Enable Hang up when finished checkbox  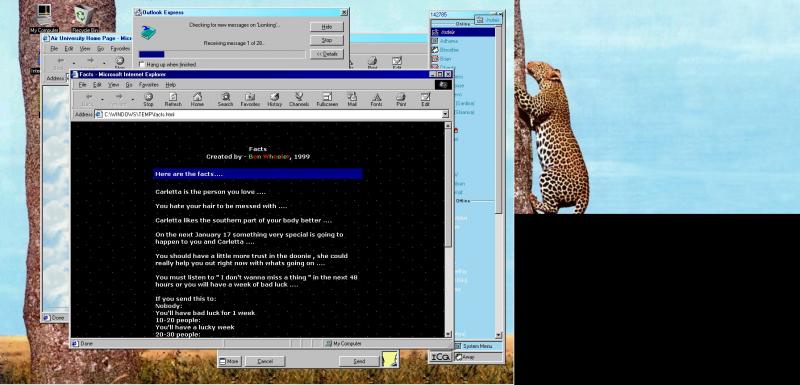(142, 65)
